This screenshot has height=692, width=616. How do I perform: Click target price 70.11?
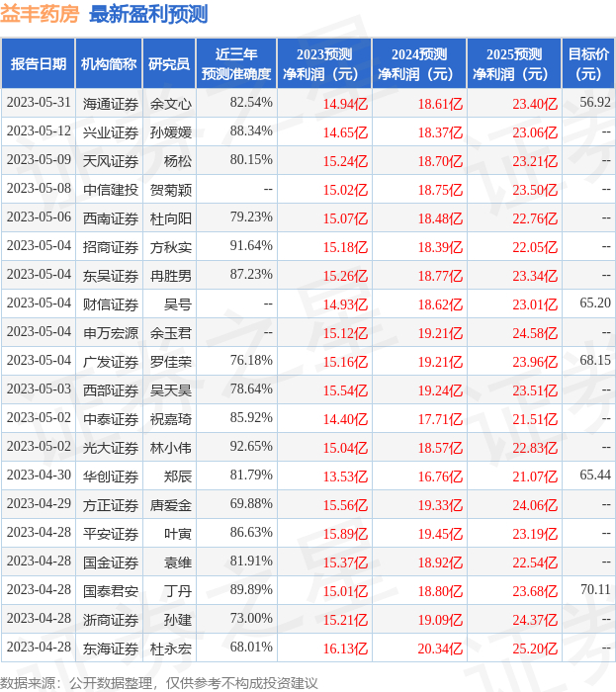pos(595,590)
